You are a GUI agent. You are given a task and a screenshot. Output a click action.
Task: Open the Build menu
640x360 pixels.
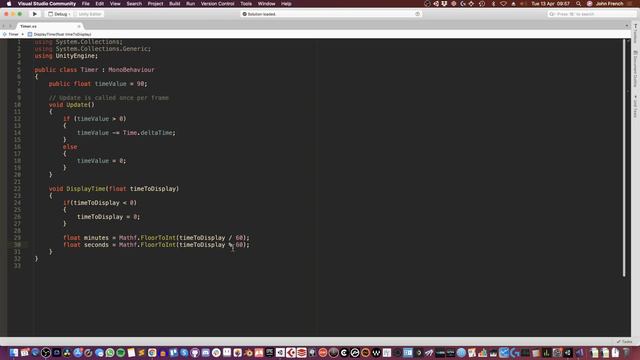click(175, 4)
